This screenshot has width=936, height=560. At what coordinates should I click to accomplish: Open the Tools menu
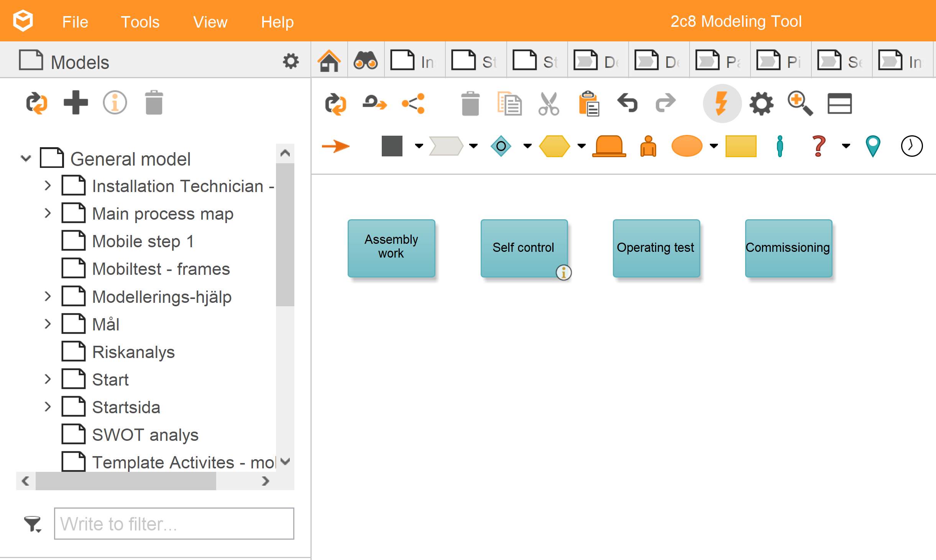click(140, 22)
